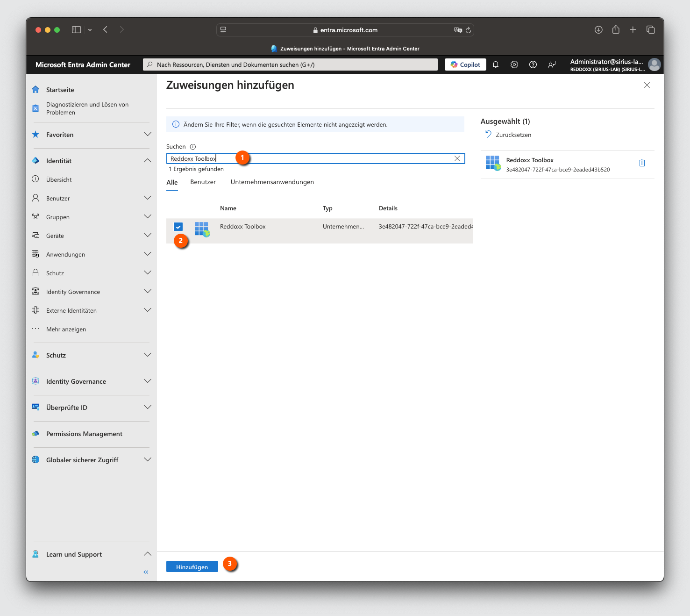
Task: Expand the Geräte submenu chevron
Action: (148, 235)
